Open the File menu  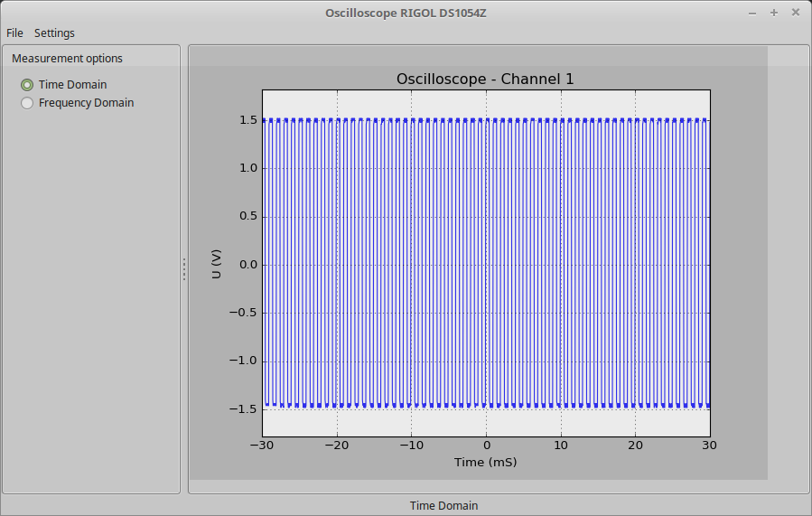[14, 33]
